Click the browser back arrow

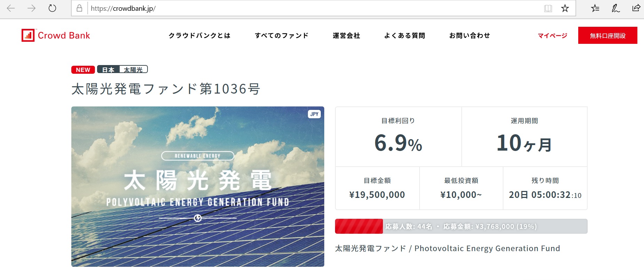tap(11, 8)
